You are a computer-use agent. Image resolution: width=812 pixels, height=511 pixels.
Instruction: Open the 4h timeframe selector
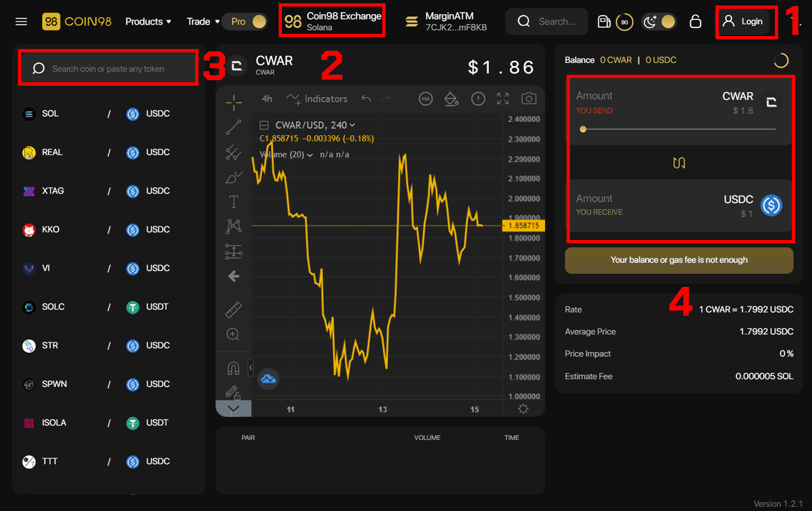pyautogui.click(x=267, y=99)
